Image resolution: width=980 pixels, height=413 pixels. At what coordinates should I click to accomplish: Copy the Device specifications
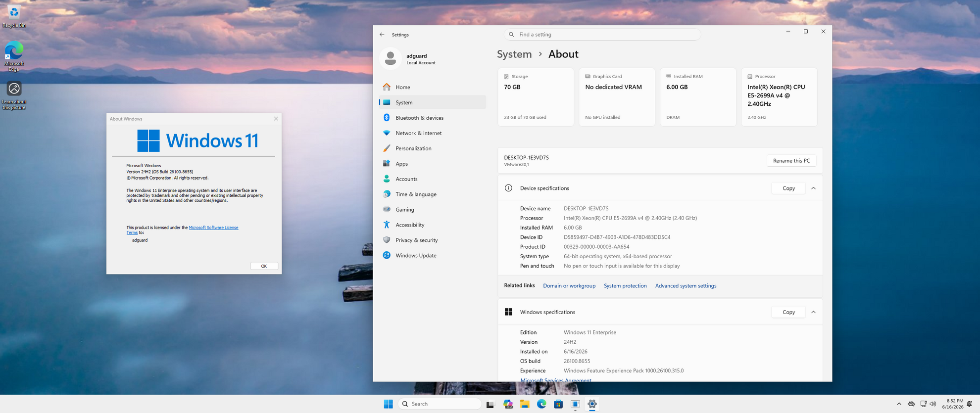(x=788, y=188)
